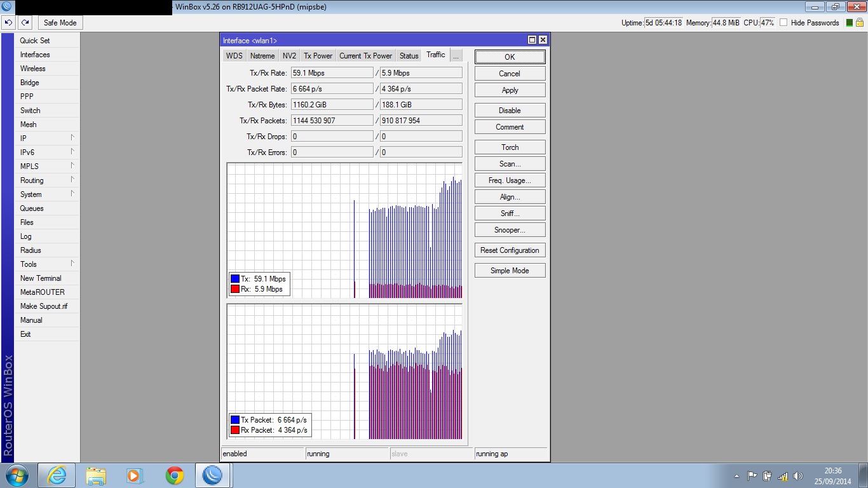Show more tabs via the ellipsis tab
This screenshot has height=488, width=868.
(x=456, y=56)
